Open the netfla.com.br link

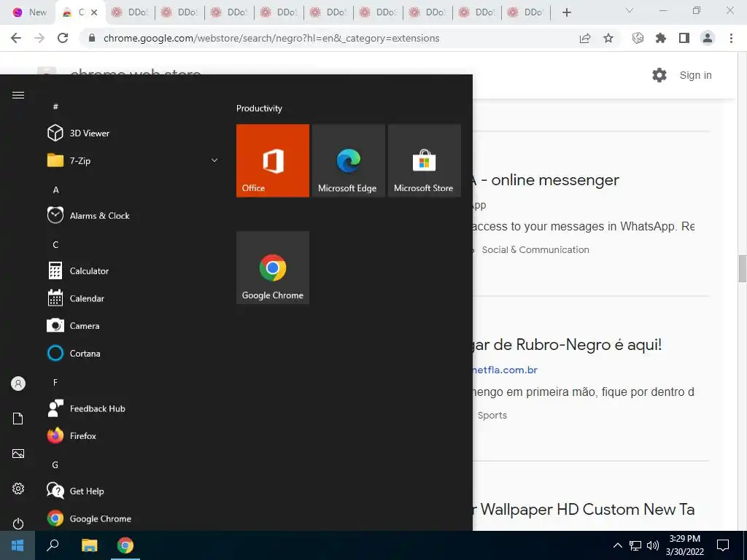[505, 370]
